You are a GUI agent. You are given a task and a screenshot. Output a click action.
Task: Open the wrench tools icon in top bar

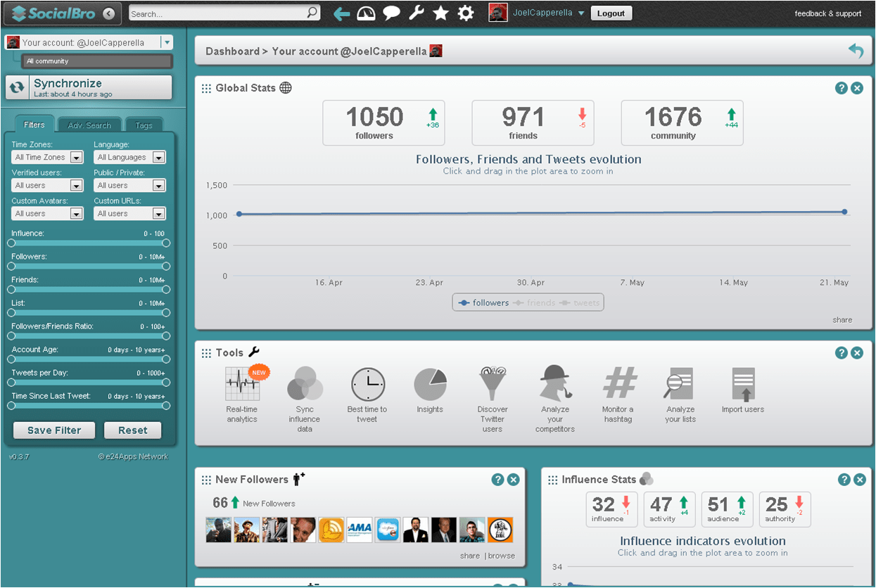click(417, 13)
